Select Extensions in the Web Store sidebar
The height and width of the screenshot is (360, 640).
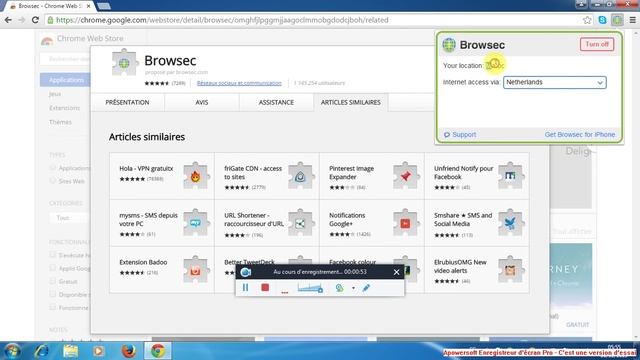(x=64, y=108)
